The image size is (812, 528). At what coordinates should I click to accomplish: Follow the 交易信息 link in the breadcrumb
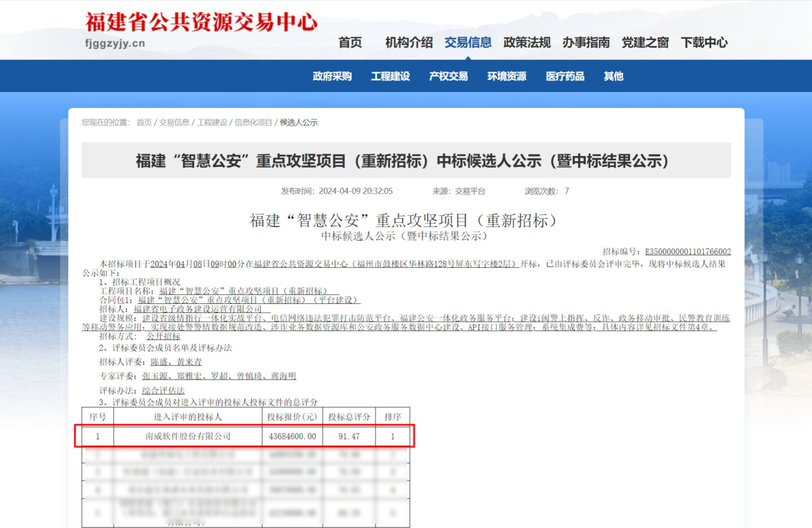point(174,122)
